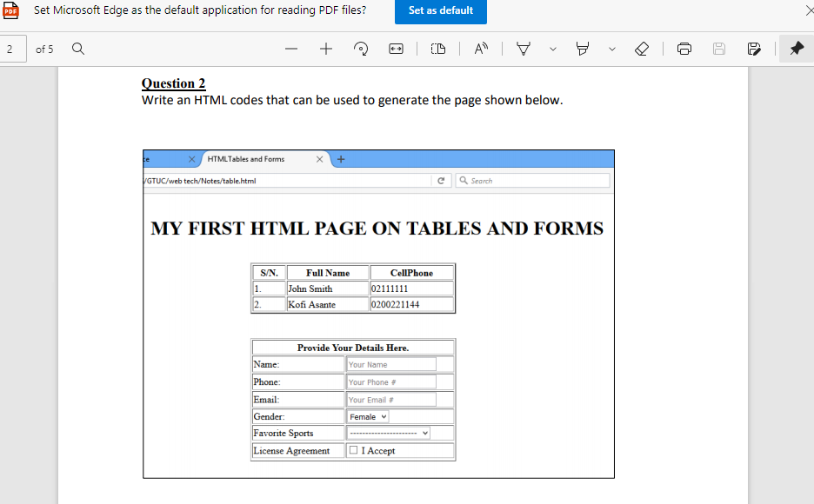Select the Draw pen tool
The width and height of the screenshot is (814, 504).
pos(524,50)
